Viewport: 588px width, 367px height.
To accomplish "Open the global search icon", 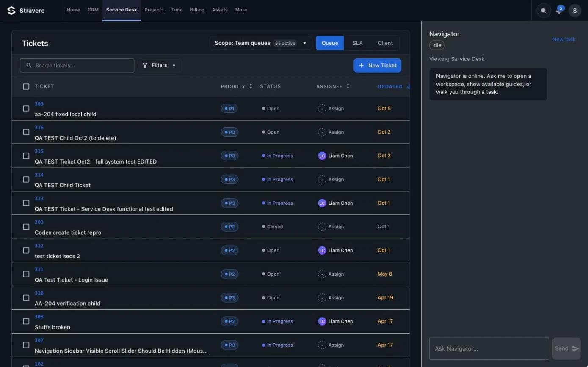I will (544, 11).
